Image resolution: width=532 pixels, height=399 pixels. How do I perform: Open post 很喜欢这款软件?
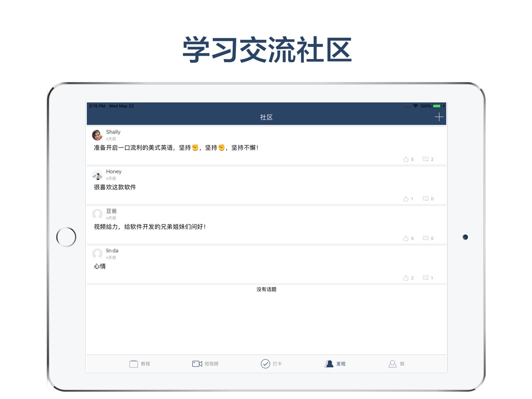[115, 187]
